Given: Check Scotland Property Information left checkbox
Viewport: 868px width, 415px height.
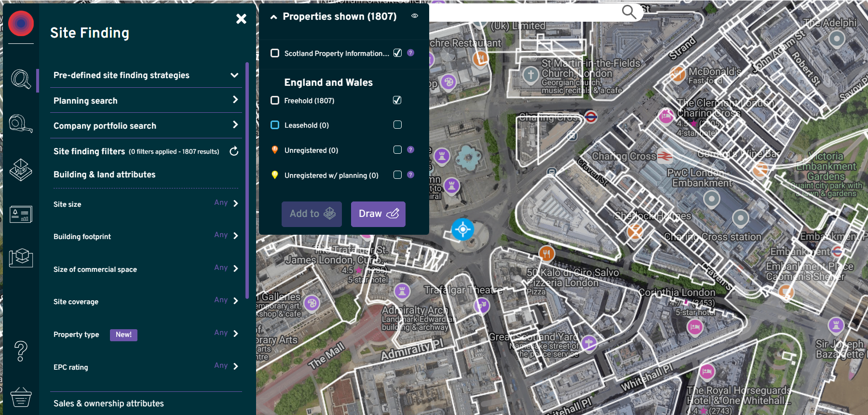Looking at the screenshot, I should click(275, 53).
